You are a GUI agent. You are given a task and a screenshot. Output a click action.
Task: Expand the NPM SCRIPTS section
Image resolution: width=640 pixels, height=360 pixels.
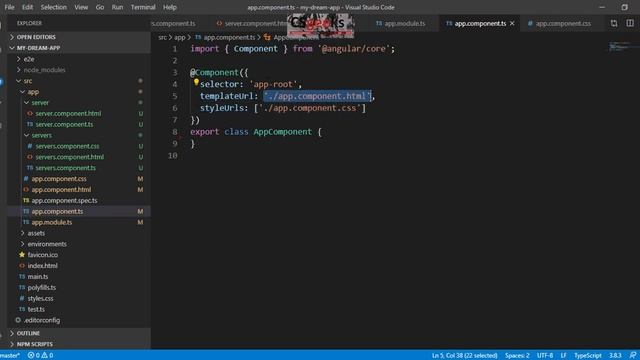pyautogui.click(x=79, y=344)
